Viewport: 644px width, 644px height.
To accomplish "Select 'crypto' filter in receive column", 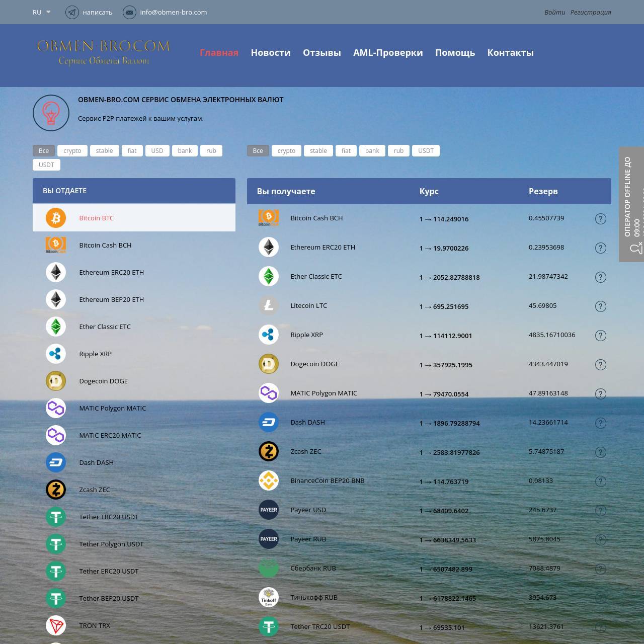I will (x=286, y=150).
